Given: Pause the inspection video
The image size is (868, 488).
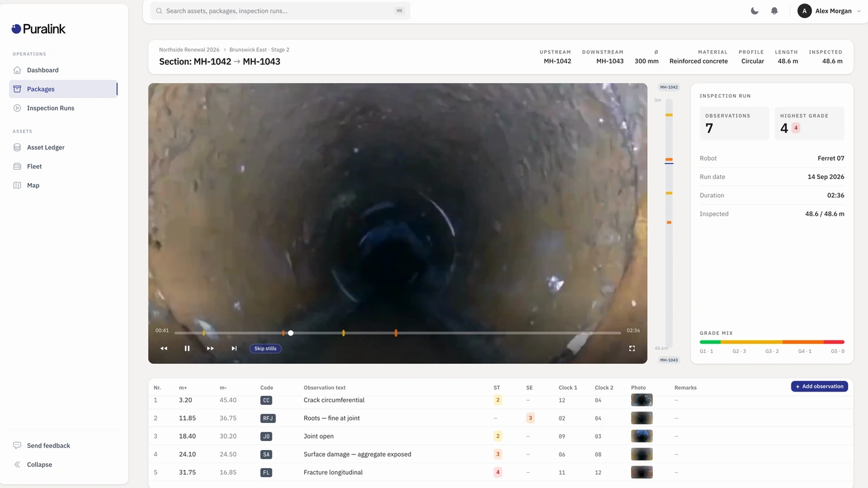Looking at the screenshot, I should tap(187, 348).
